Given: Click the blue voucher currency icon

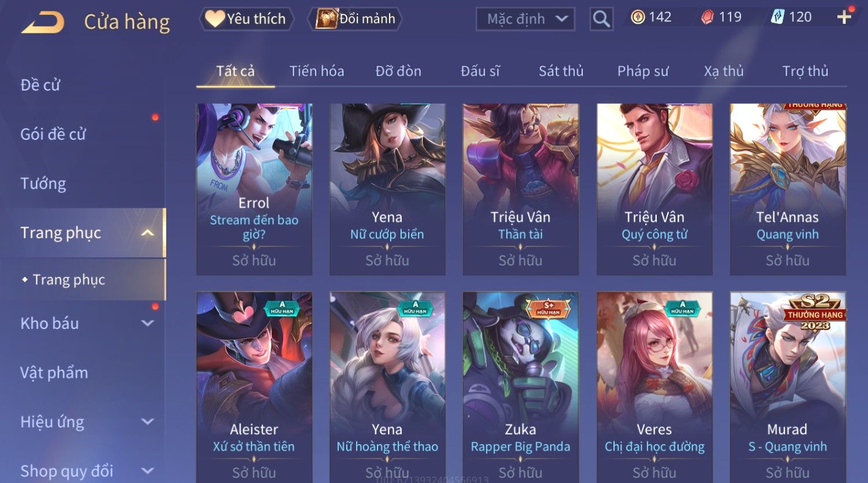Looking at the screenshot, I should [777, 17].
